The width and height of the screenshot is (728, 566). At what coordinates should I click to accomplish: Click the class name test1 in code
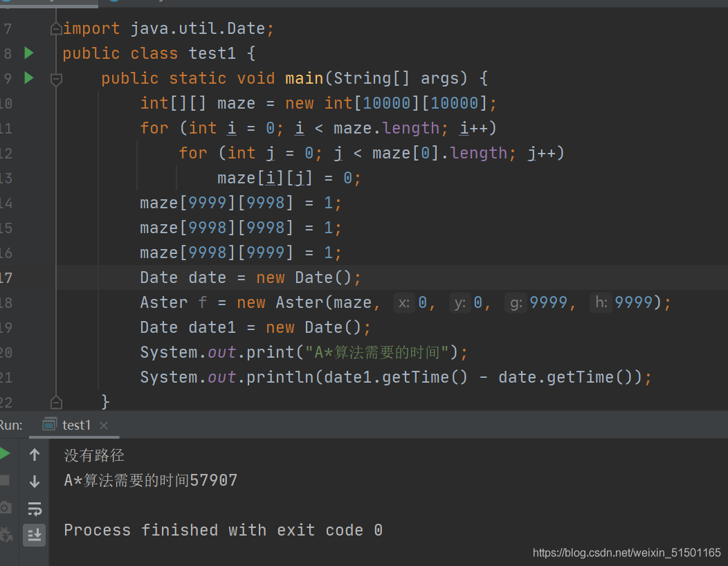[x=212, y=53]
